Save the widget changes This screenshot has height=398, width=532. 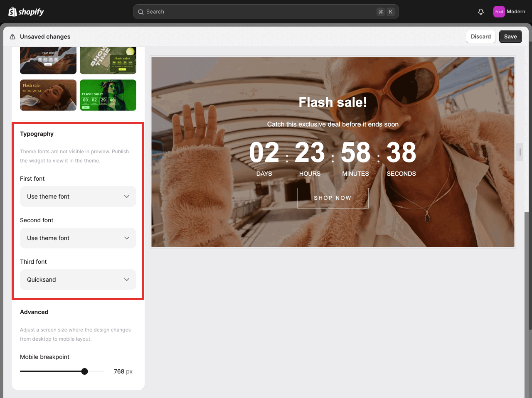coord(510,37)
